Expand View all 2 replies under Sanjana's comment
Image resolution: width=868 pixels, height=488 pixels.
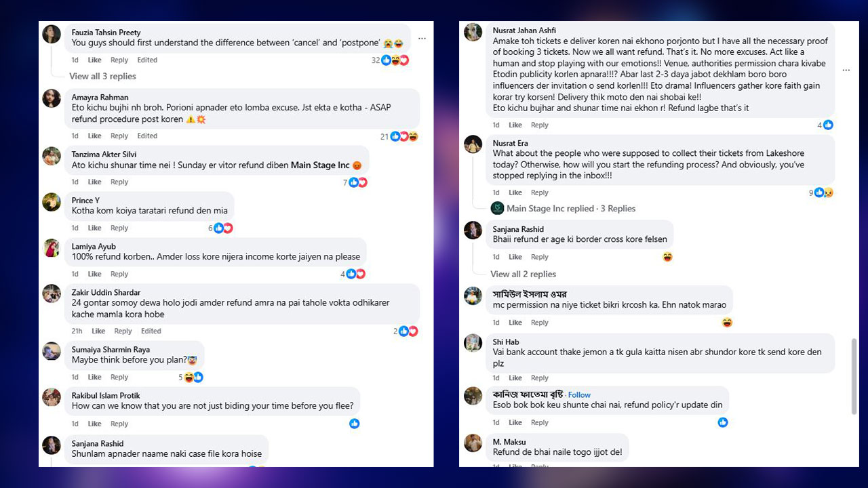click(523, 274)
